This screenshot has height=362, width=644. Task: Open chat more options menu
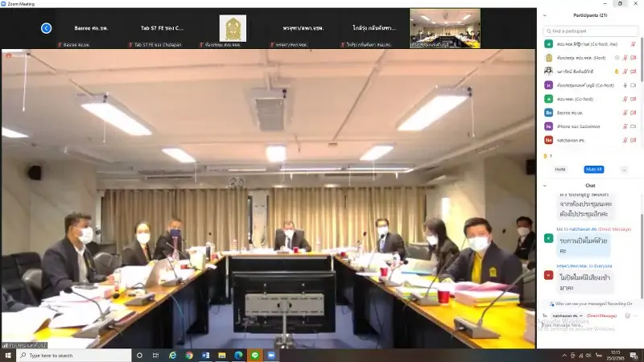click(636, 316)
